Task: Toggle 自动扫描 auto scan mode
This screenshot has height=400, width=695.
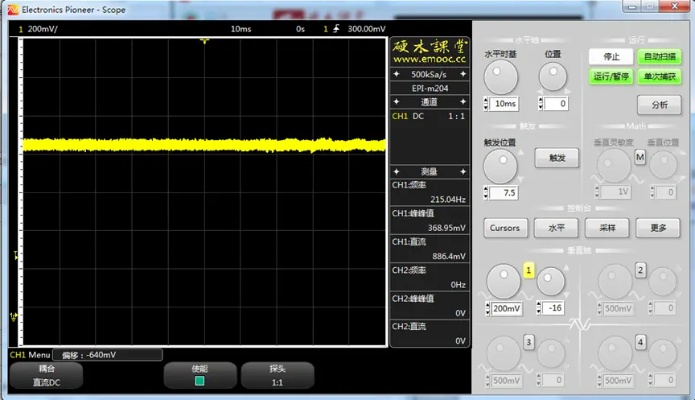Action: (x=658, y=56)
